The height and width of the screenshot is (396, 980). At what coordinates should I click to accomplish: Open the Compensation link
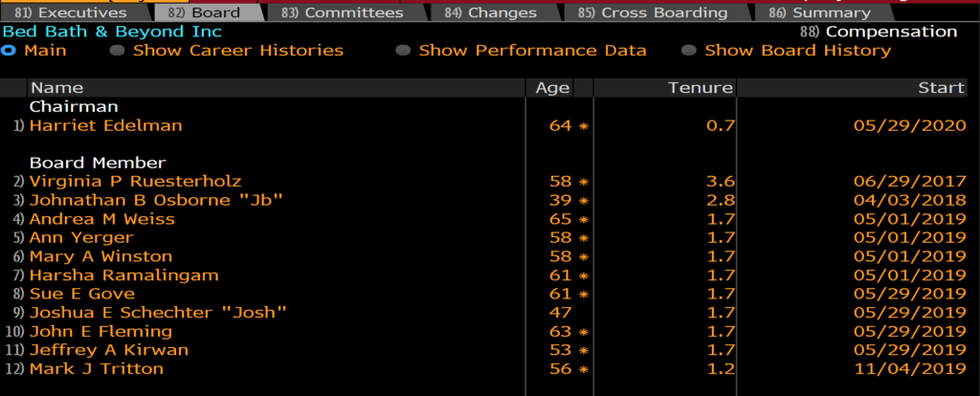[x=879, y=32]
